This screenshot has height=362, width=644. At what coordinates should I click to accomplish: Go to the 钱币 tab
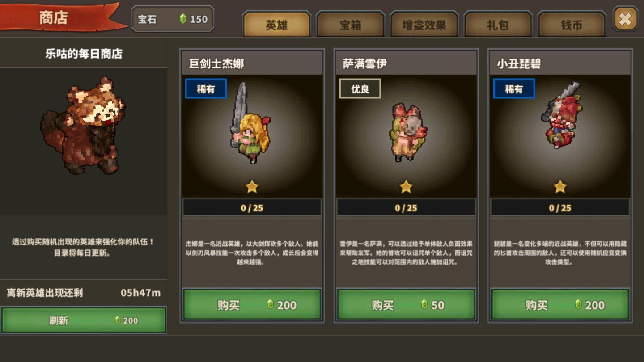[572, 25]
